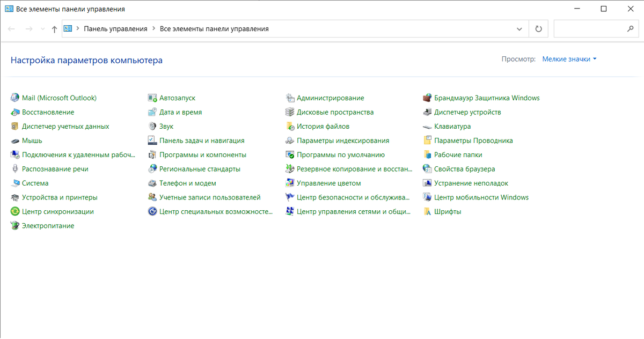This screenshot has height=339, width=644.
Task: Open the История файлов icon
Action: (289, 127)
